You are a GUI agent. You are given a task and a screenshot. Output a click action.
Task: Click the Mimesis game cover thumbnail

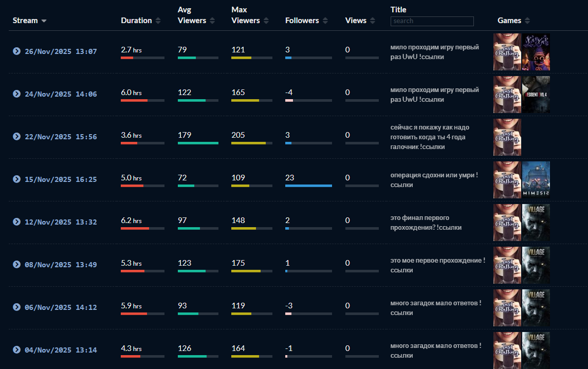[x=536, y=180]
